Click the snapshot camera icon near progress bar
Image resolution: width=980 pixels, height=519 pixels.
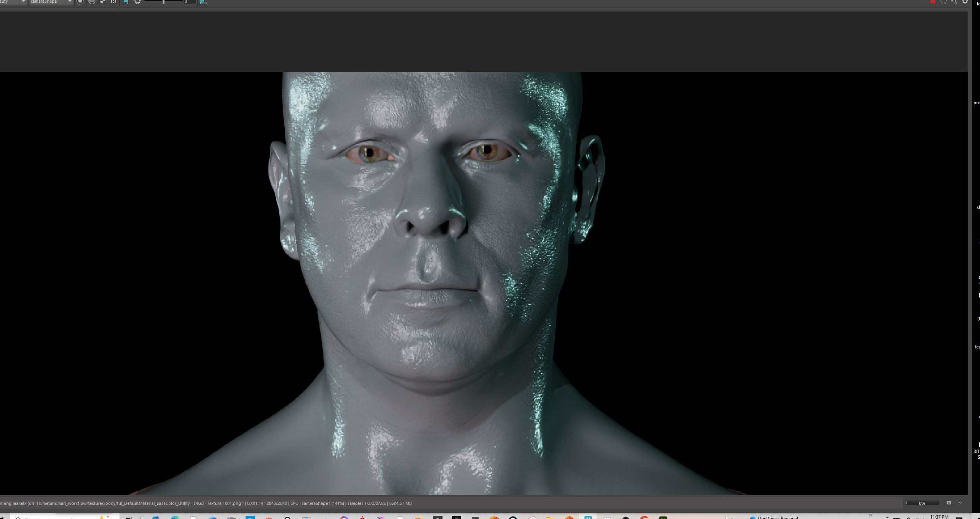tap(949, 503)
